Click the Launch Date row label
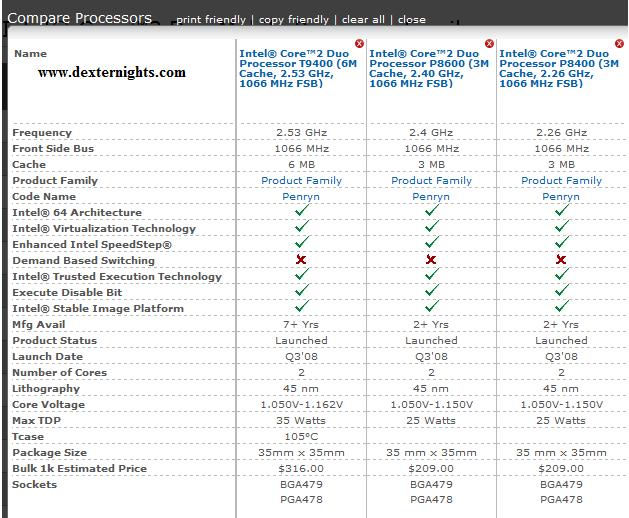The image size is (629, 518). [47, 356]
